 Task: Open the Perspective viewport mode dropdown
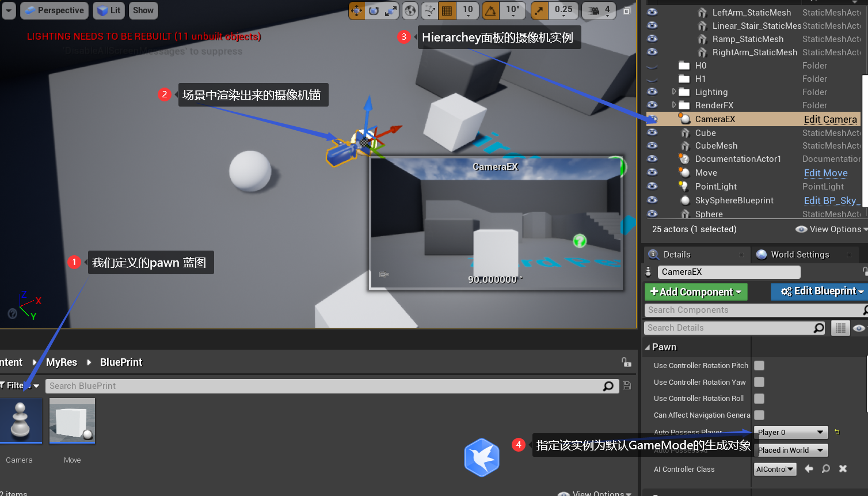pyautogui.click(x=54, y=10)
